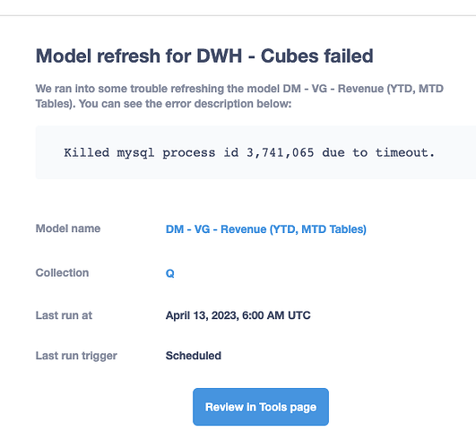Click the word Killed in error block
The height and width of the screenshot is (448, 476).
point(87,152)
